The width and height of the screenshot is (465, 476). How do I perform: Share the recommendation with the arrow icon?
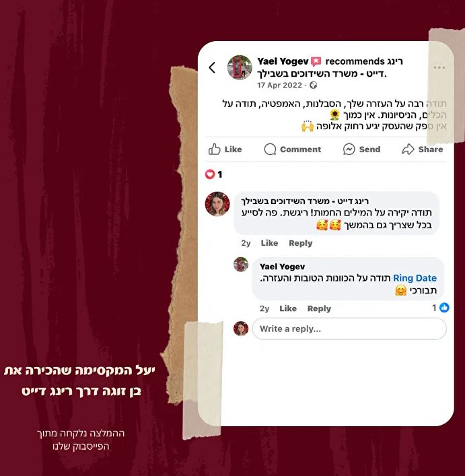coord(422,149)
